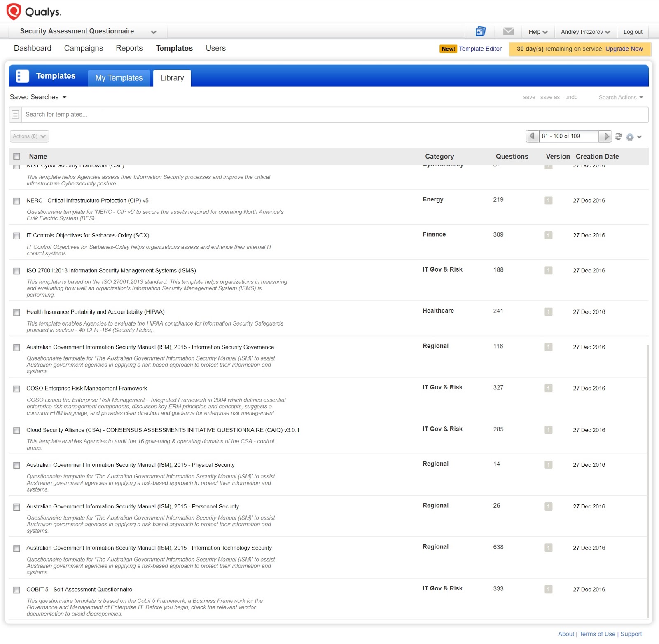Image resolution: width=659 pixels, height=644 pixels.
Task: Click version badge for COBIT 5 row
Action: [x=548, y=589]
